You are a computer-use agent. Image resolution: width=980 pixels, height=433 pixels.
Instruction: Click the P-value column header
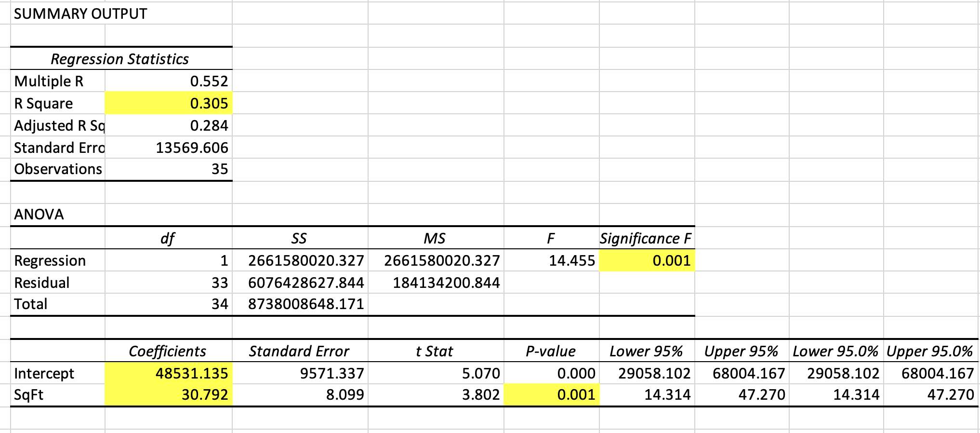(x=552, y=351)
